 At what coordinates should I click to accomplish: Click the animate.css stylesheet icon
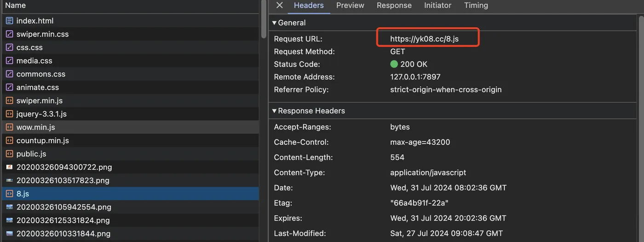click(x=9, y=87)
